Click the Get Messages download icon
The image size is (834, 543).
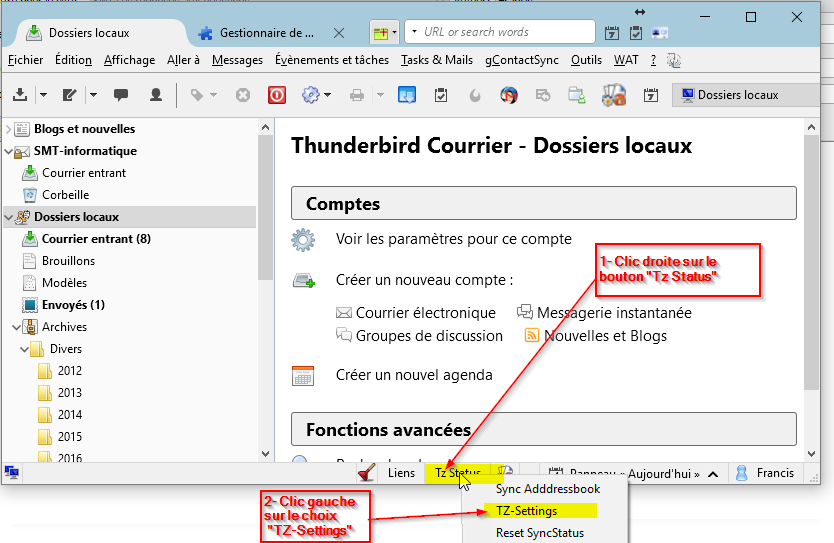pyautogui.click(x=20, y=95)
